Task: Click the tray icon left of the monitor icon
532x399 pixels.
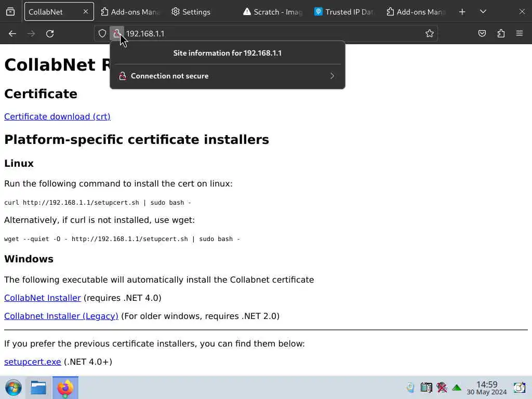Action: click(x=410, y=388)
